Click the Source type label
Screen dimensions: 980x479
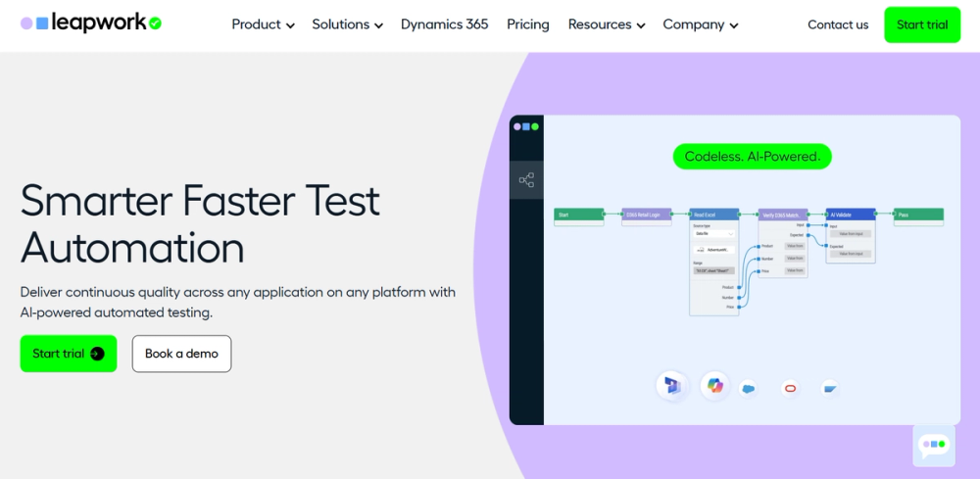pyautogui.click(x=702, y=225)
